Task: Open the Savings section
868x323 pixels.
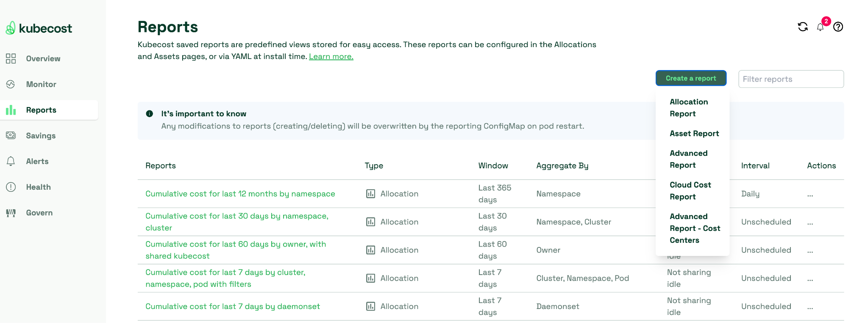Action: click(x=41, y=136)
